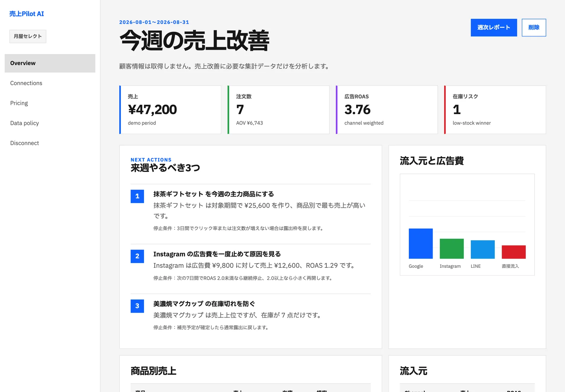This screenshot has height=392, width=565.
Task: Click the Instagram の広告費 action heading
Action: (x=217, y=254)
